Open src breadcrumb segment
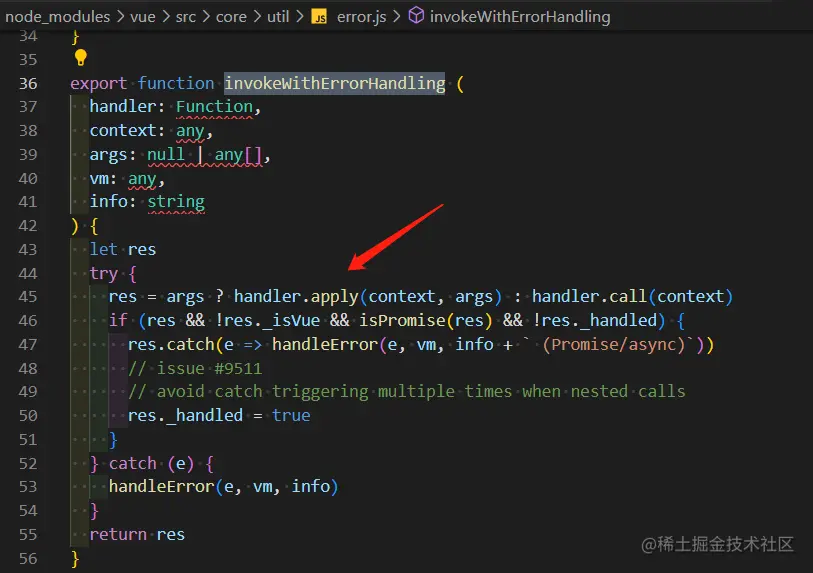The image size is (813, 573). point(186,17)
